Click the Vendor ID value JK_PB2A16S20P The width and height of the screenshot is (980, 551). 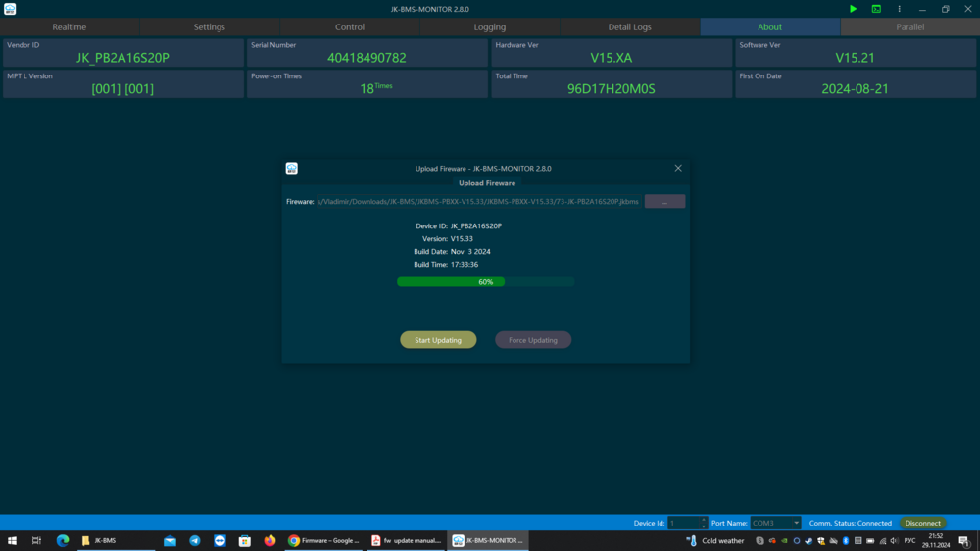pos(122,58)
